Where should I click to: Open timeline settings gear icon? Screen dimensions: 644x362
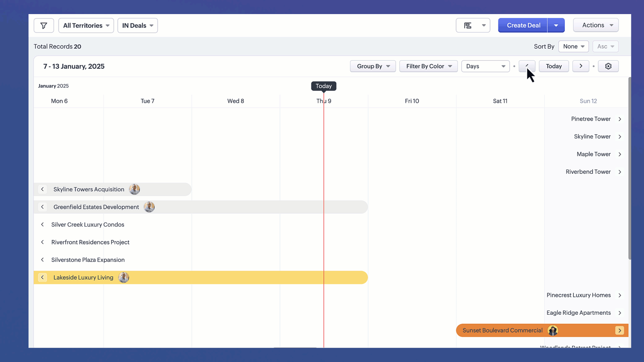608,66
